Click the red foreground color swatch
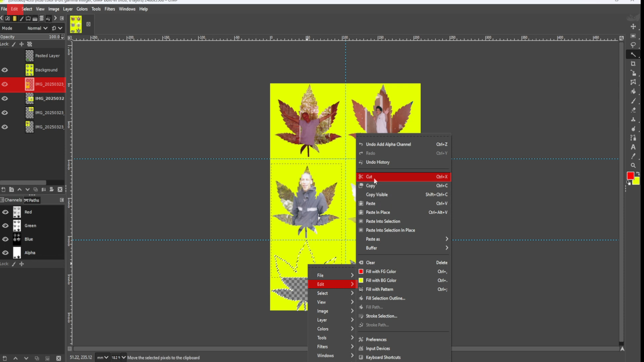Screen dimensions: 644x362 coord(630,175)
